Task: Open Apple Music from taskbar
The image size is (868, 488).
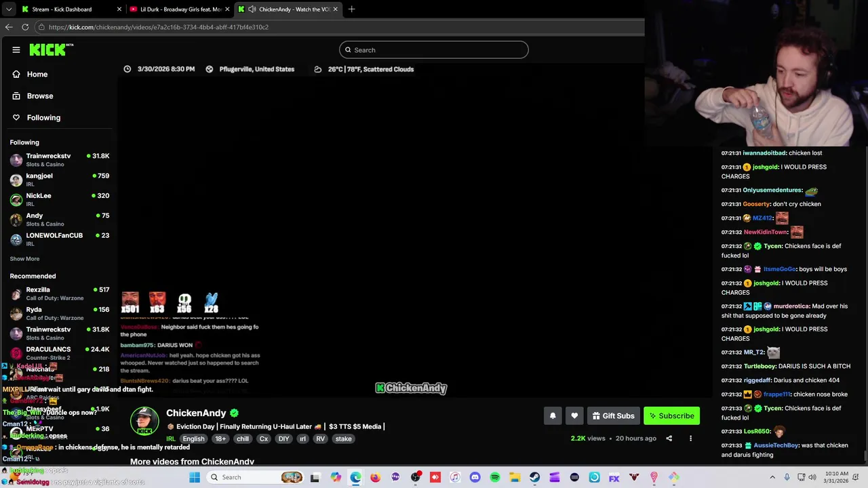Action: [x=455, y=477]
